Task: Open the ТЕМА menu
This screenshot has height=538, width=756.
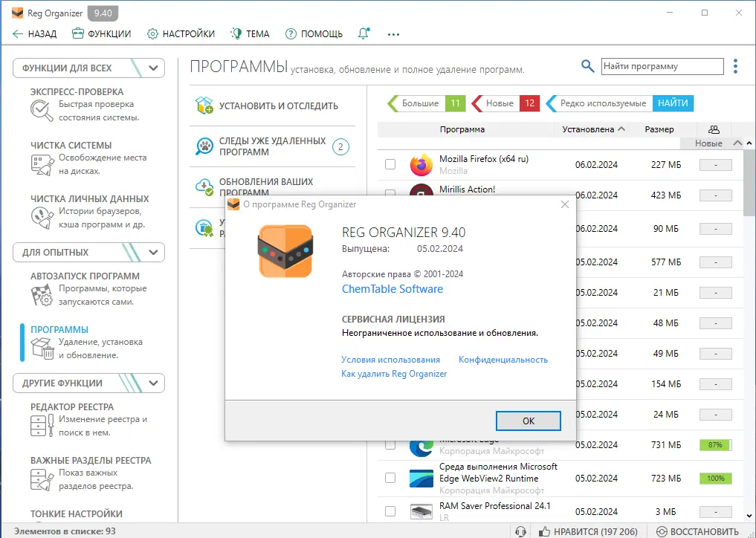Action: point(250,33)
